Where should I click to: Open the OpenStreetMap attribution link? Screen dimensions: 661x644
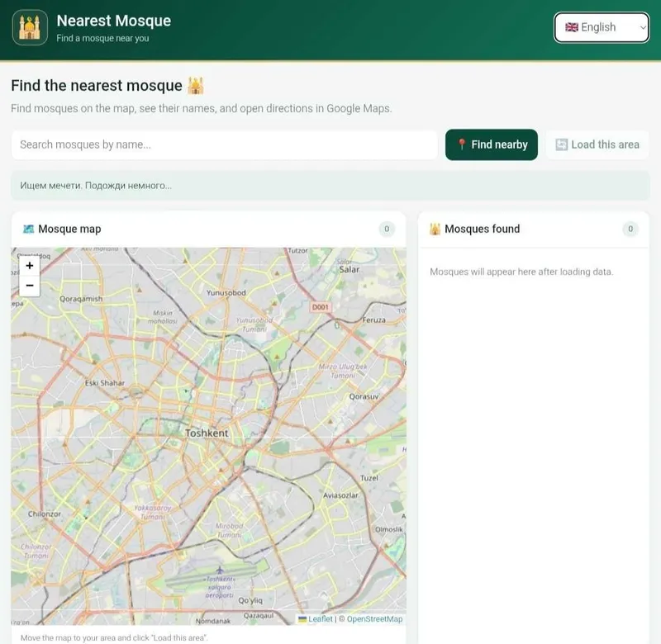click(x=374, y=618)
